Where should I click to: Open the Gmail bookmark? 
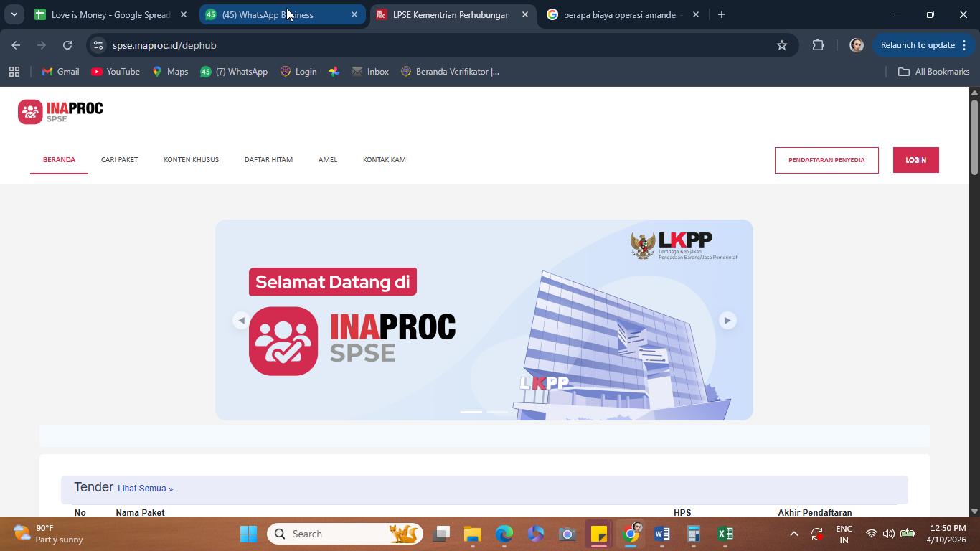point(60,72)
